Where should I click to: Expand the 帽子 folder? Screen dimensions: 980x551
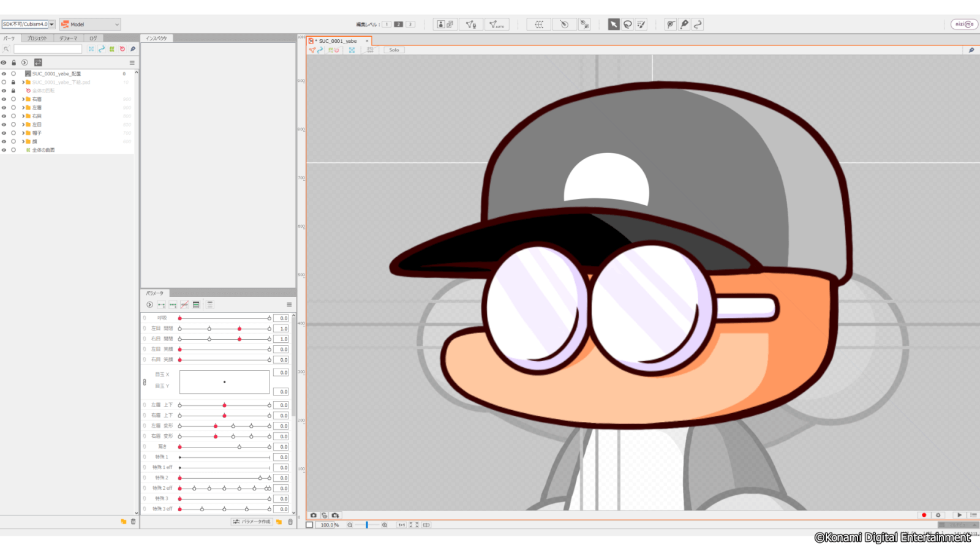click(23, 133)
